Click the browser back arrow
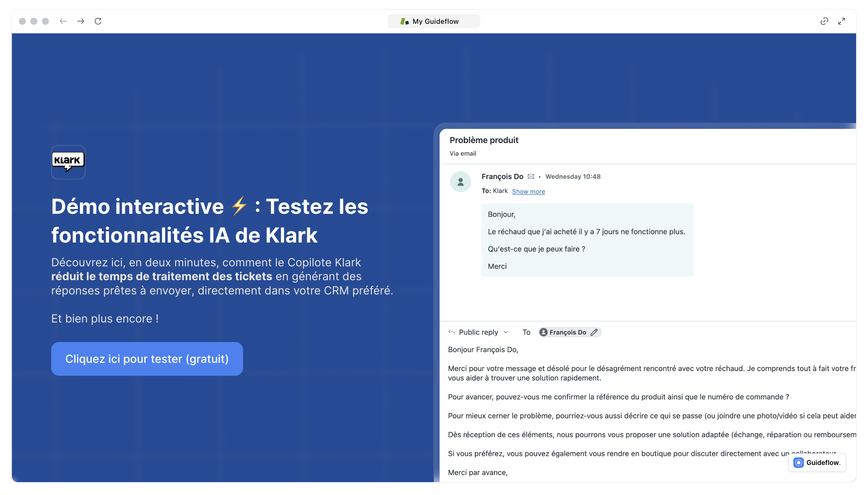Screen dimensions: 868x495 [63, 21]
